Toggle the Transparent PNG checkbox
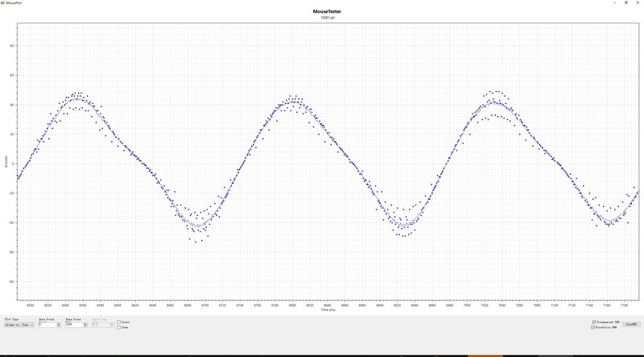The image size is (644, 357). coord(594,322)
